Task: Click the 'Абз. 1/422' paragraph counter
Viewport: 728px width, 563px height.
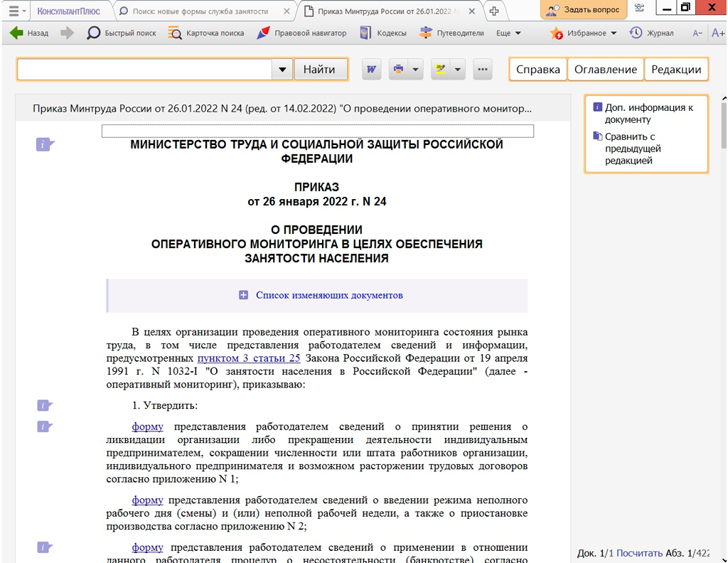Action: (x=687, y=553)
